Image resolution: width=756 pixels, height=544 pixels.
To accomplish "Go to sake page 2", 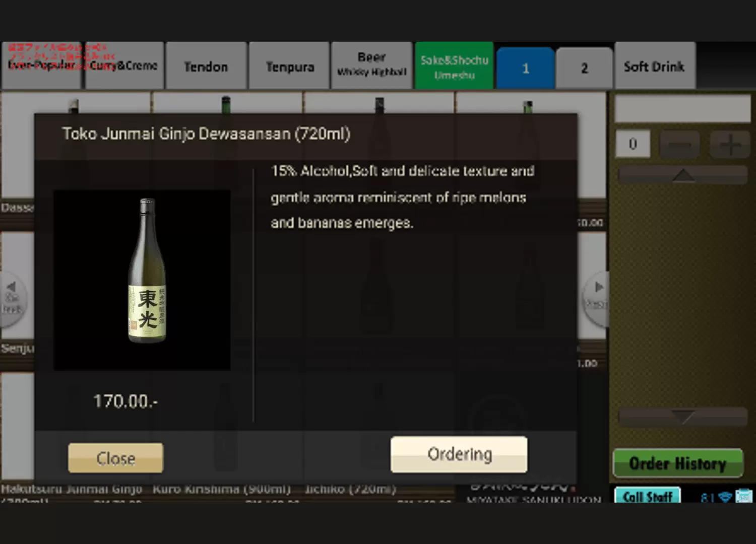I will 585,69.
